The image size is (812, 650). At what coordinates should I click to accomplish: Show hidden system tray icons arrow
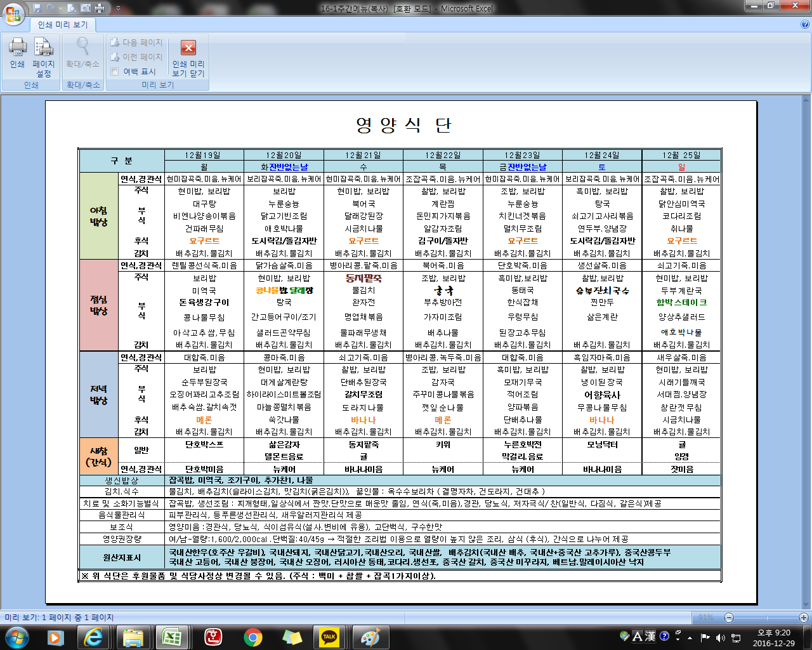pyautogui.click(x=691, y=637)
